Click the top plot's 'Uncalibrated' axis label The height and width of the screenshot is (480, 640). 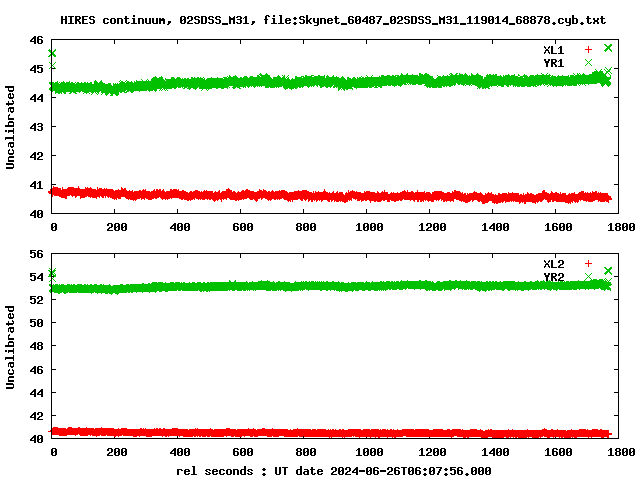click(x=10, y=127)
